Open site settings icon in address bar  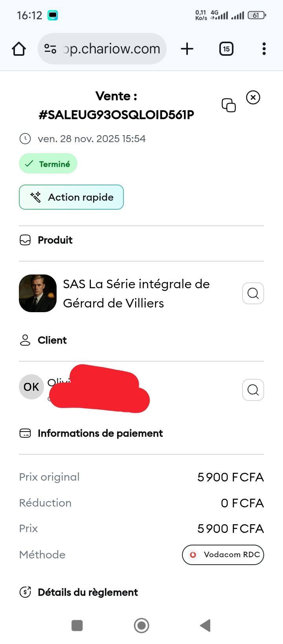50,49
